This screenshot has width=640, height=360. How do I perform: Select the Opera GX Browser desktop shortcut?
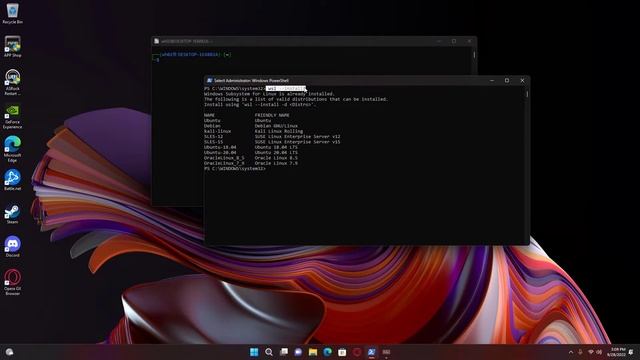pos(13,282)
